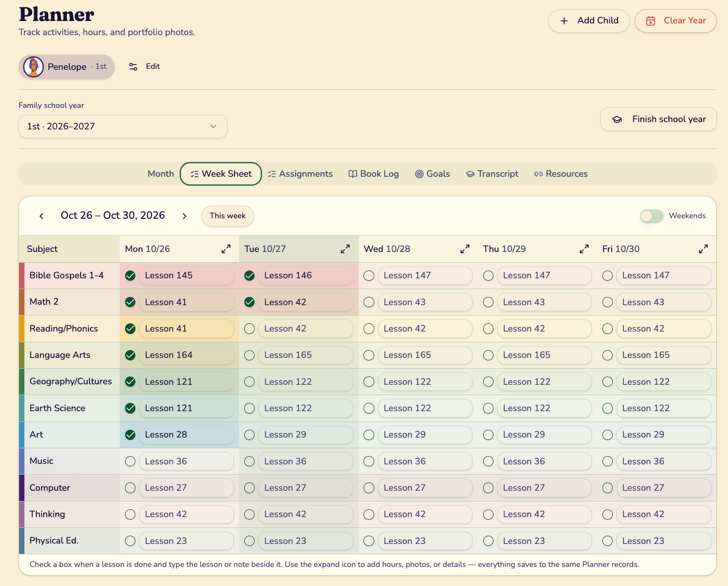728x586 pixels.
Task: Go to the next week
Action: (184, 216)
